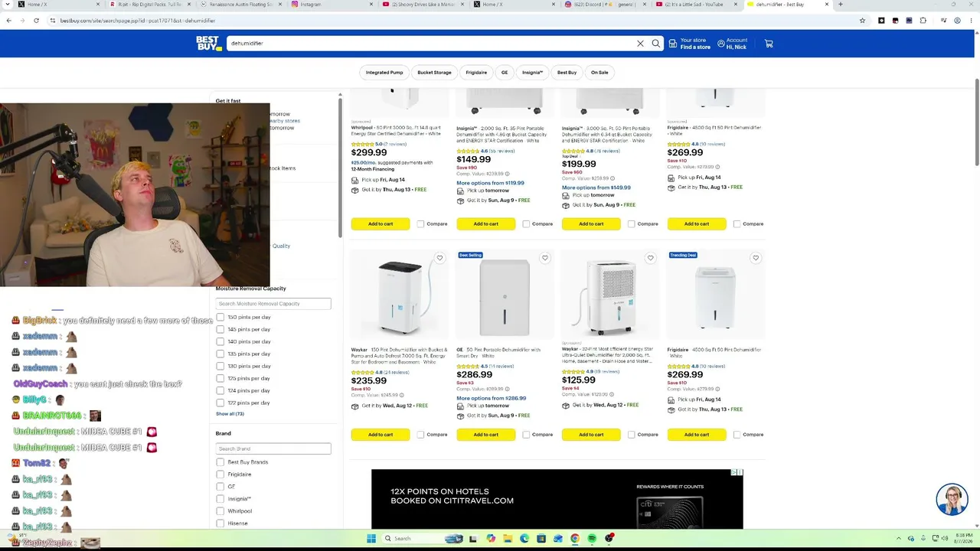Open the Windows Start menu
This screenshot has height=551, width=980.
pos(371,539)
